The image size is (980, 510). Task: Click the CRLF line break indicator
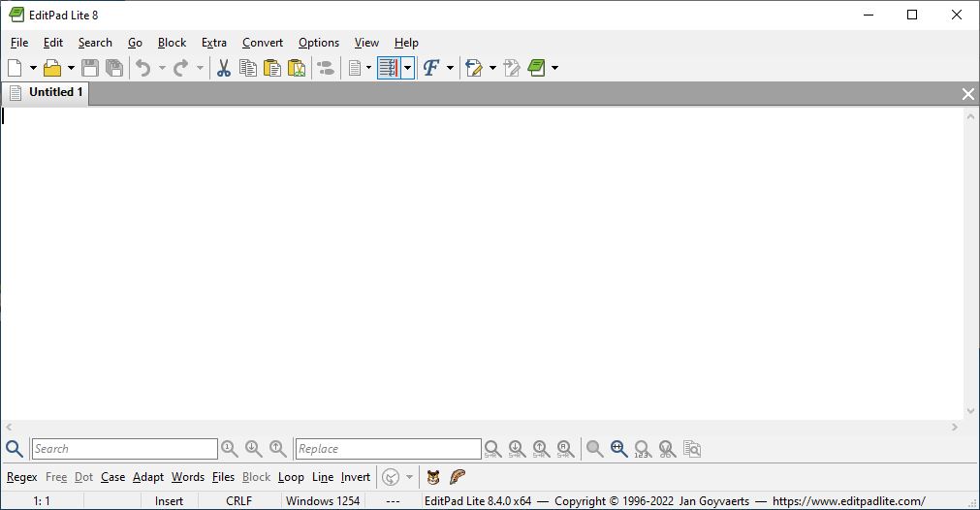click(x=238, y=501)
